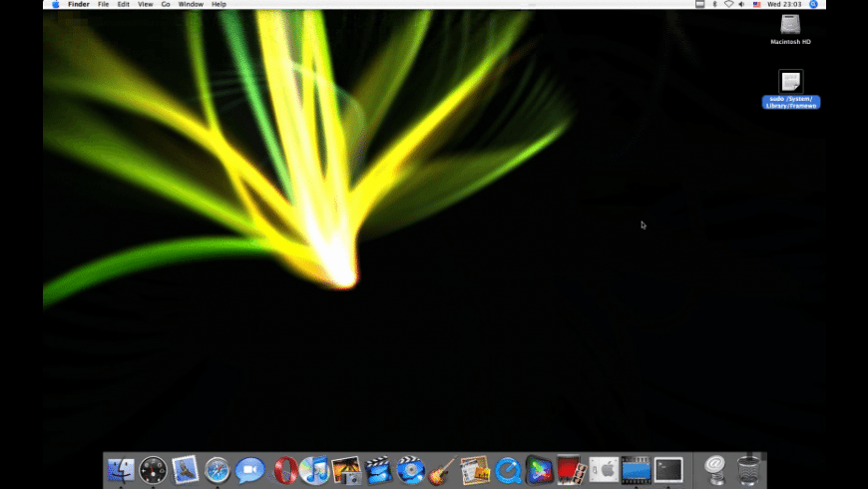
Task: Open Finder from the Dock
Action: (121, 470)
